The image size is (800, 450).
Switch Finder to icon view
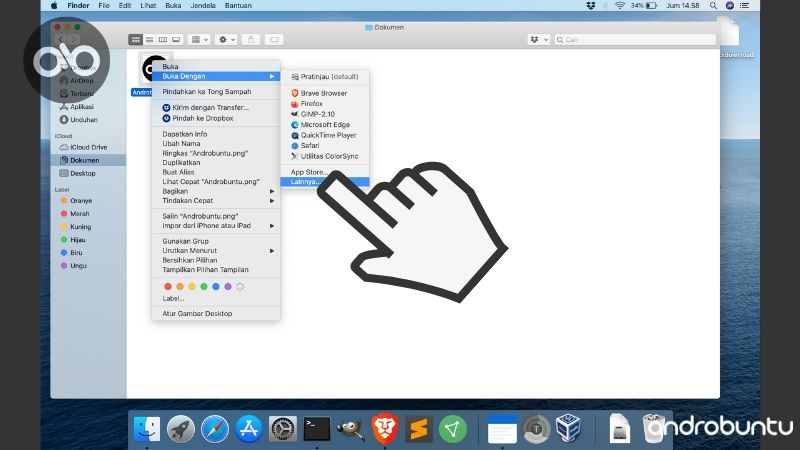tap(135, 40)
